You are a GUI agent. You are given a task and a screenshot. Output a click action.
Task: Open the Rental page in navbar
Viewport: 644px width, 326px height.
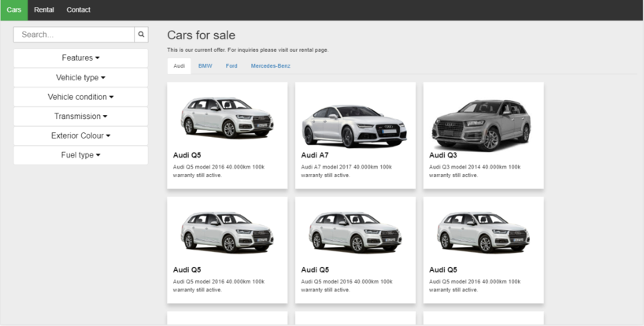(x=44, y=10)
